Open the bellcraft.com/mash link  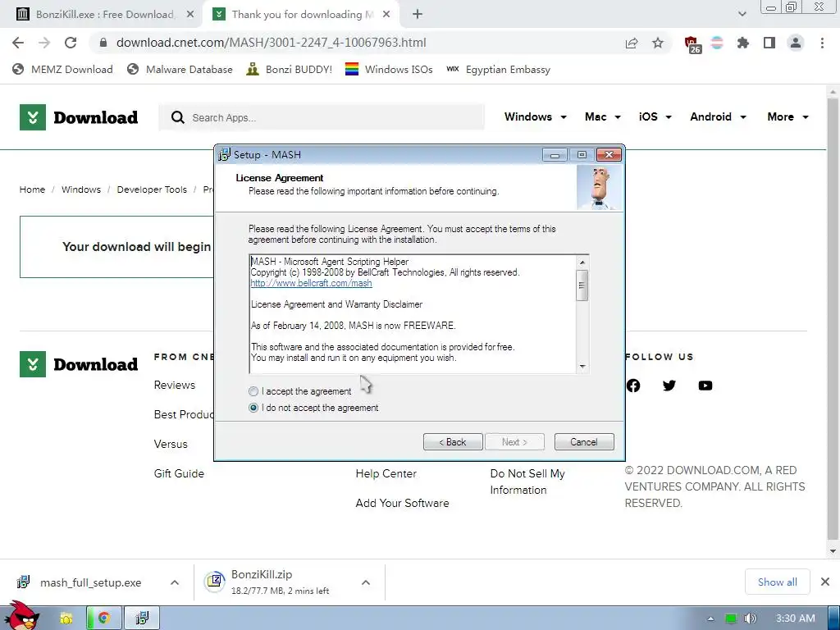tap(311, 283)
